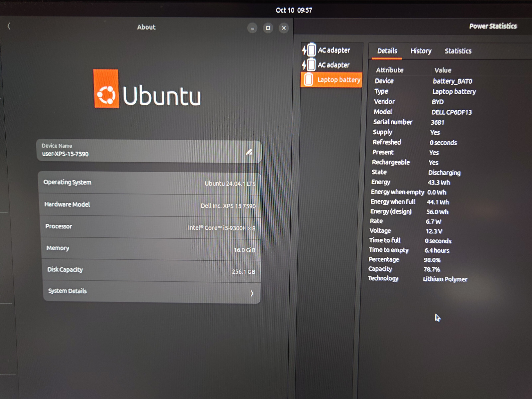The image size is (532, 399).
Task: Edit the device name with the pencil icon
Action: pyautogui.click(x=249, y=152)
